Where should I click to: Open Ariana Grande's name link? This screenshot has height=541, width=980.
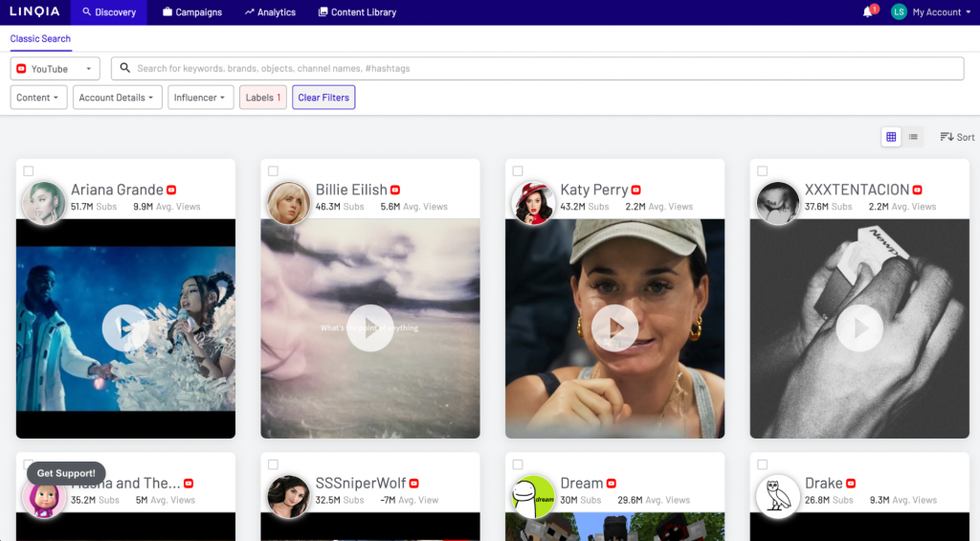(x=117, y=190)
